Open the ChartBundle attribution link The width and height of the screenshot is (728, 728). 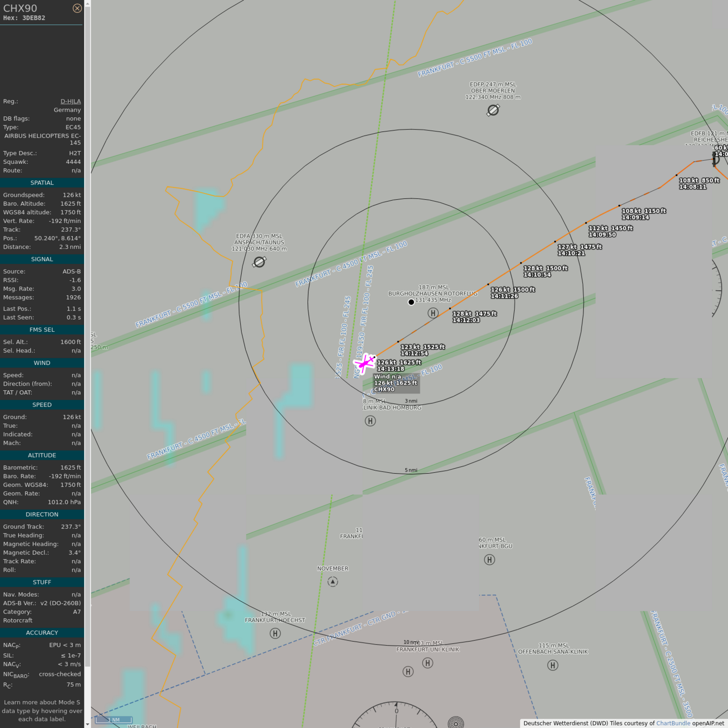pyautogui.click(x=673, y=723)
